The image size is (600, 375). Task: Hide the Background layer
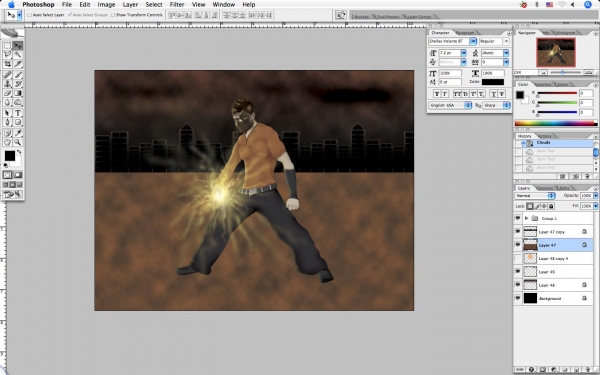point(518,298)
